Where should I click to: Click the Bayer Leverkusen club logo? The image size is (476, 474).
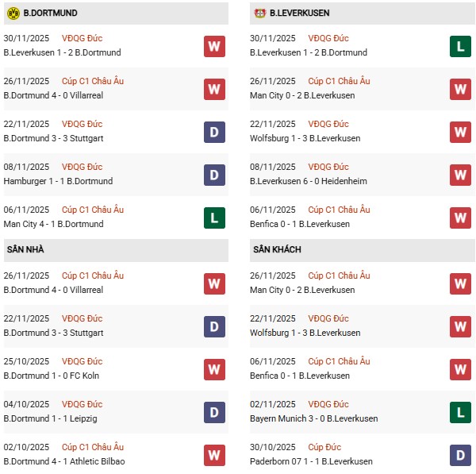pyautogui.click(x=259, y=13)
